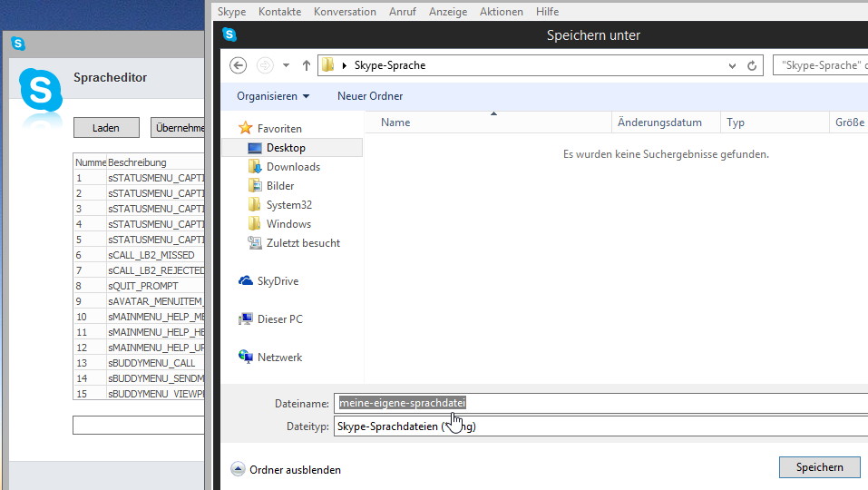Collapse folders with Ordner ausblenden
The width and height of the screenshot is (868, 490).
286,469
